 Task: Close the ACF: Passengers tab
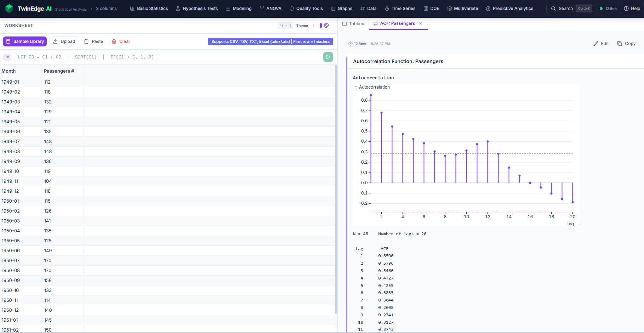tap(421, 23)
